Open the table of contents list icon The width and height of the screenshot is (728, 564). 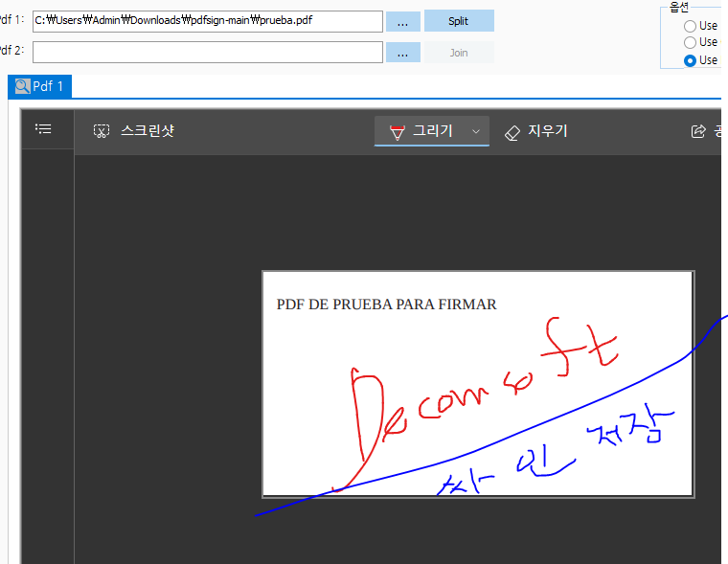(x=43, y=128)
